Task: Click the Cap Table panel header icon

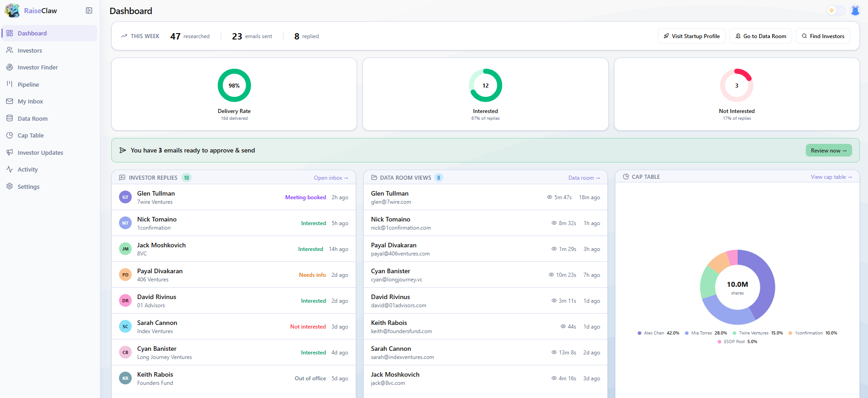Action: click(626, 177)
